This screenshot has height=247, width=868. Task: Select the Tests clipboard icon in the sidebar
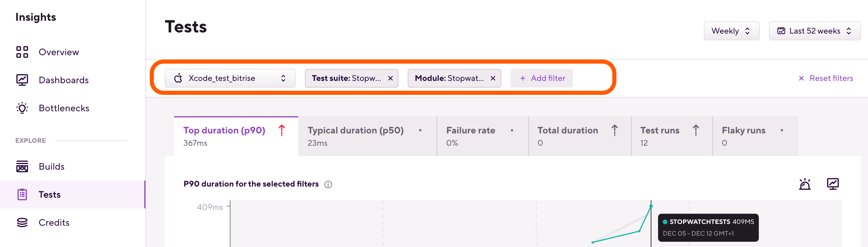[x=22, y=194]
